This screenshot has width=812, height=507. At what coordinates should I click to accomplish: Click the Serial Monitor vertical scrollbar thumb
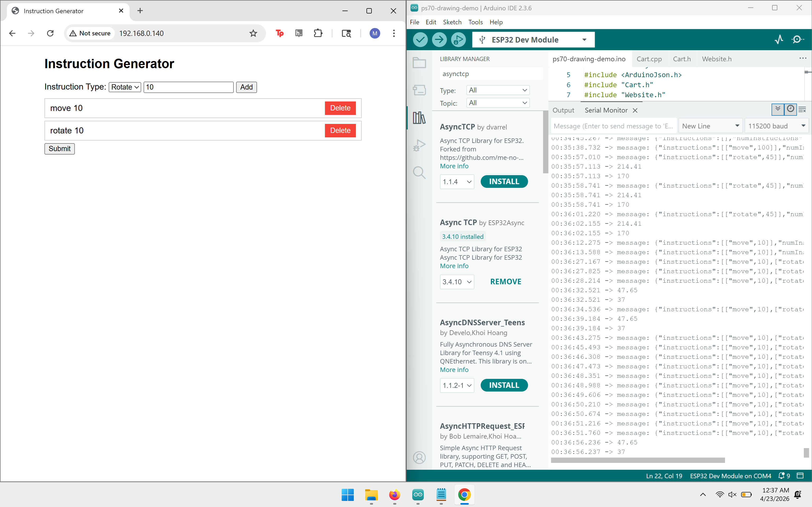(x=806, y=453)
